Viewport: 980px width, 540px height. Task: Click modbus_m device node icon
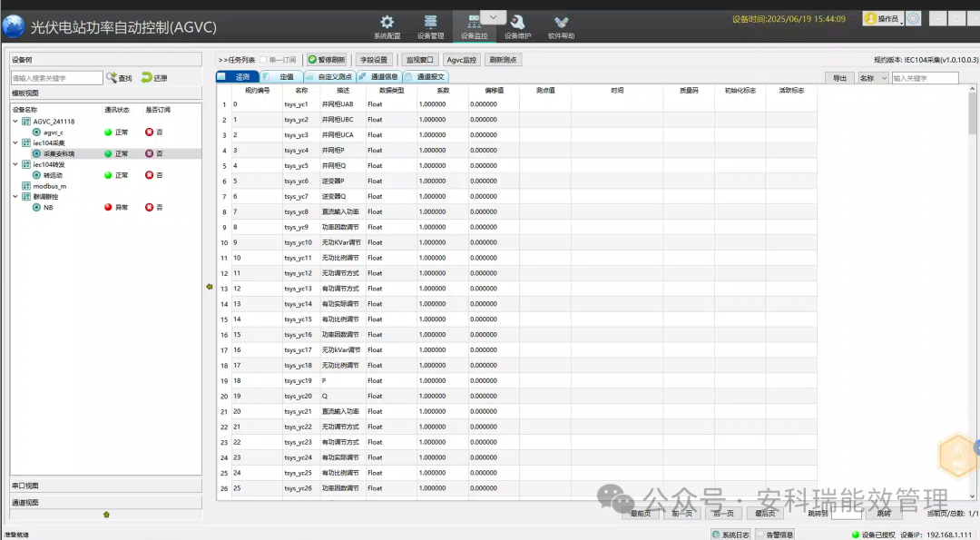(26, 186)
